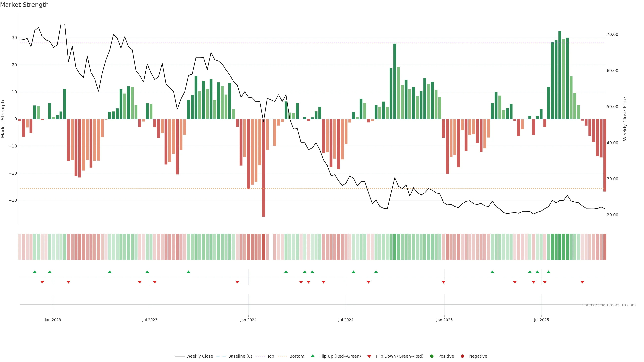
Task: Click the green Flip Up triangle legend icon
Action: [312, 356]
